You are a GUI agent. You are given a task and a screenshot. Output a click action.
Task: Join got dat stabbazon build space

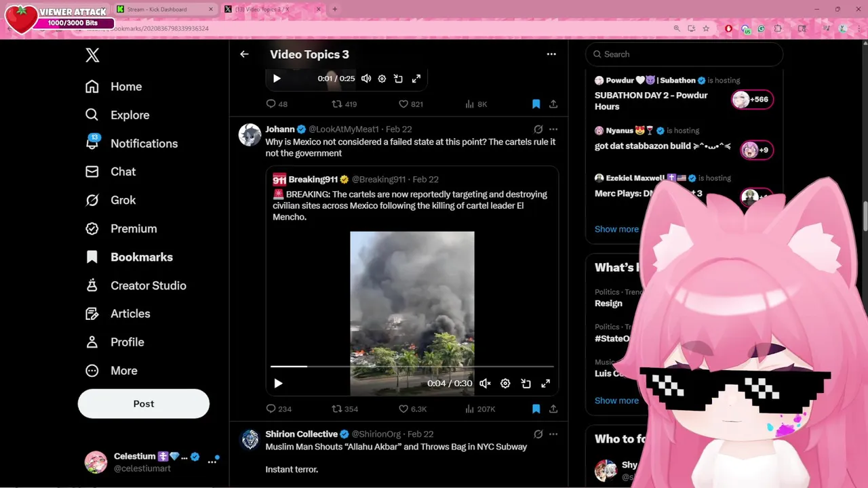click(663, 146)
